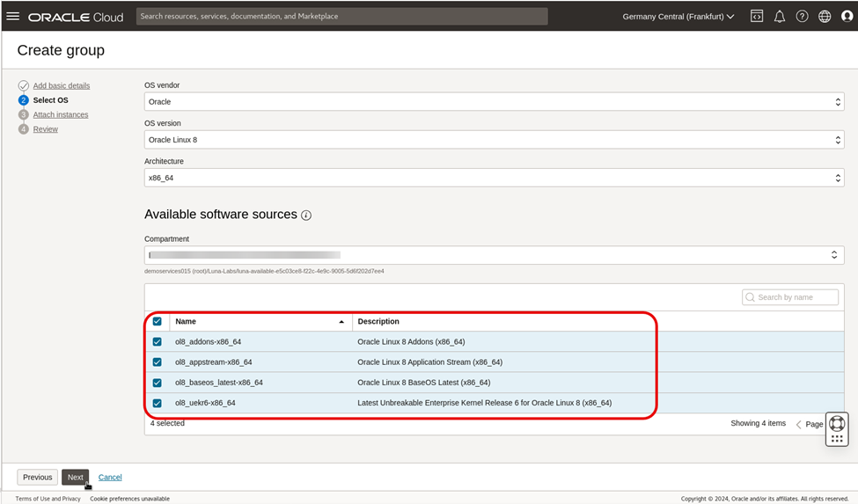Screen dimensions: 858x504
Task: Open the language globe icon
Action: tap(825, 17)
